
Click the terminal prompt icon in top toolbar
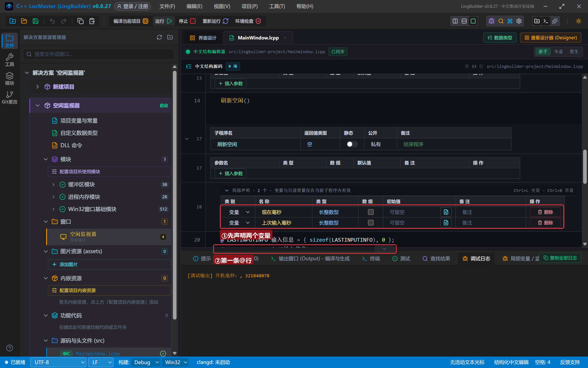(x=546, y=21)
